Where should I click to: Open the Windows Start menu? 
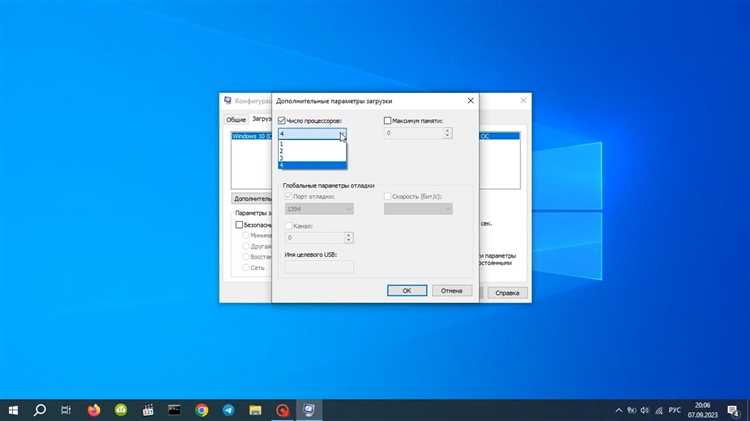click(13, 410)
